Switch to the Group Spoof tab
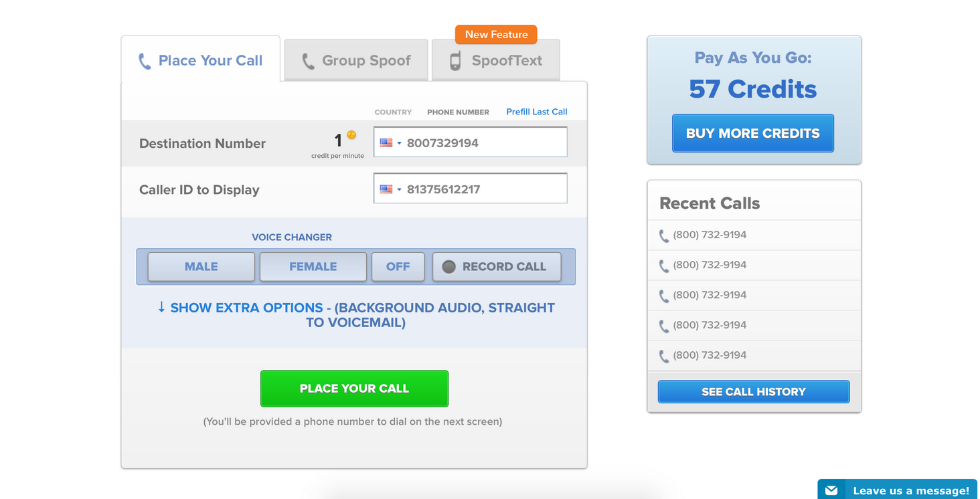Screen dimensions: 980x499 click(356, 61)
